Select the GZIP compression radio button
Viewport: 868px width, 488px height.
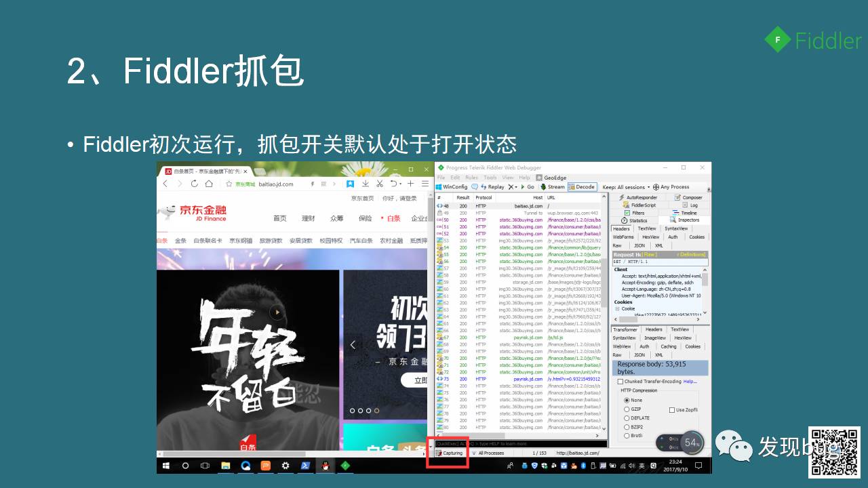tap(627, 409)
